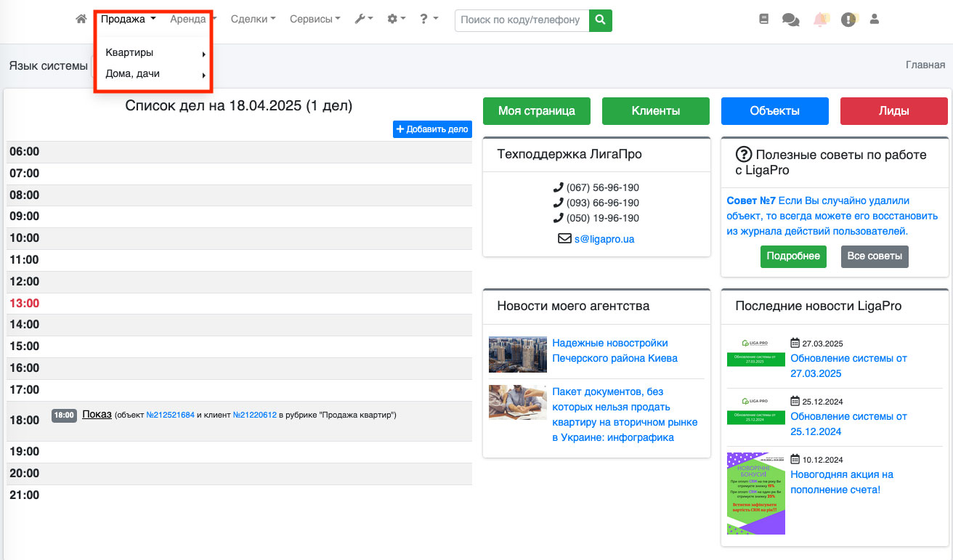
Task: Expand the Сервисы dropdown menu
Action: point(315,20)
